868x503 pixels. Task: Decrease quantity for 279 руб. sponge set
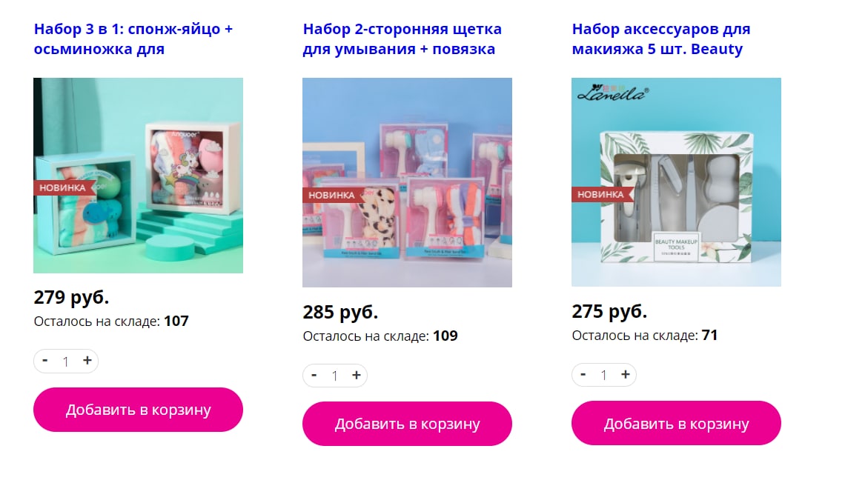[44, 361]
